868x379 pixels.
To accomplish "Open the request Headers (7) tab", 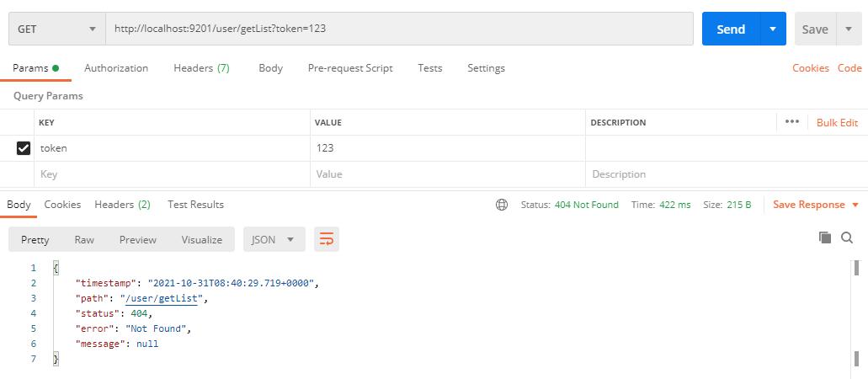I will click(x=201, y=68).
